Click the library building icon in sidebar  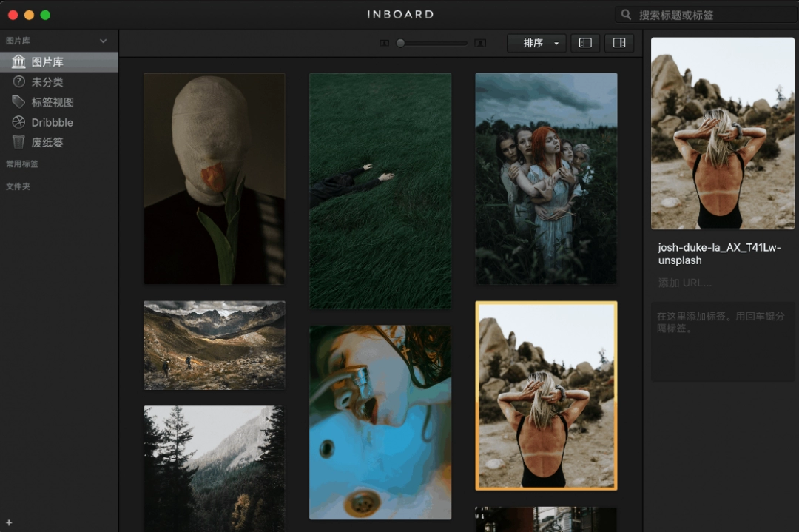coord(18,62)
